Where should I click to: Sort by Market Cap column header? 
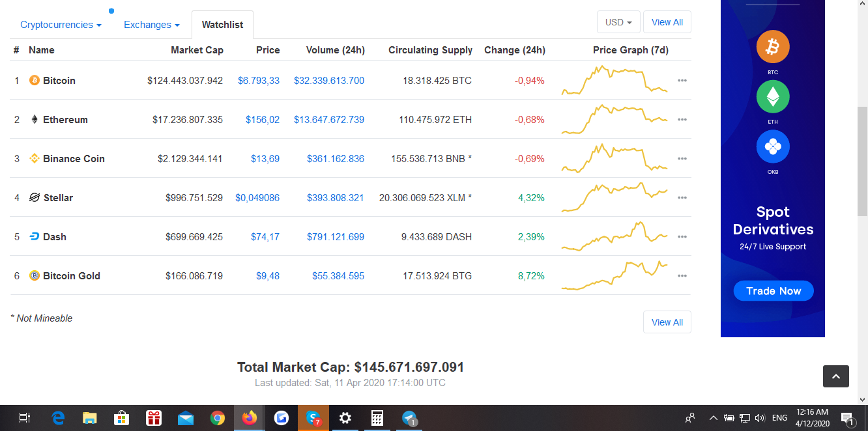[197, 50]
